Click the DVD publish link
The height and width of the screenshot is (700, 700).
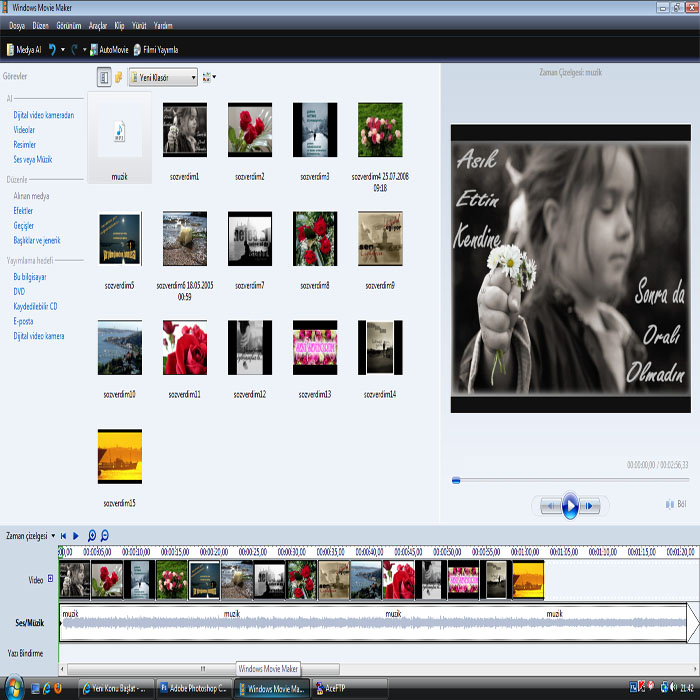tap(19, 292)
